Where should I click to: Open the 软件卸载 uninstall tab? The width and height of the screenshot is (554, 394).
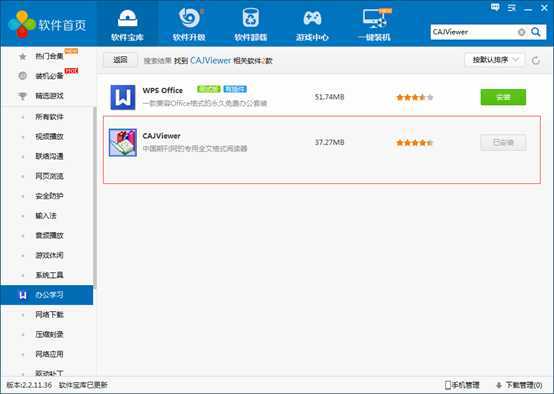[x=251, y=24]
